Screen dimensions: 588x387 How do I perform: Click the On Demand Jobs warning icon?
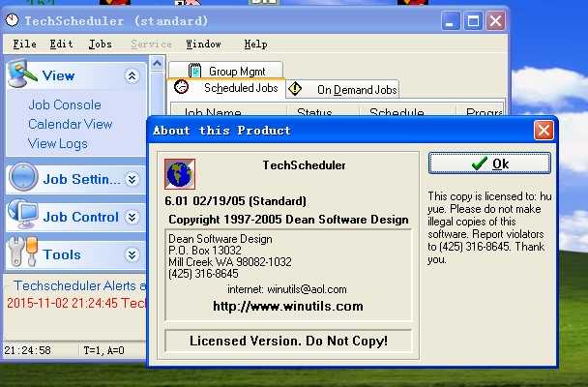tap(295, 89)
